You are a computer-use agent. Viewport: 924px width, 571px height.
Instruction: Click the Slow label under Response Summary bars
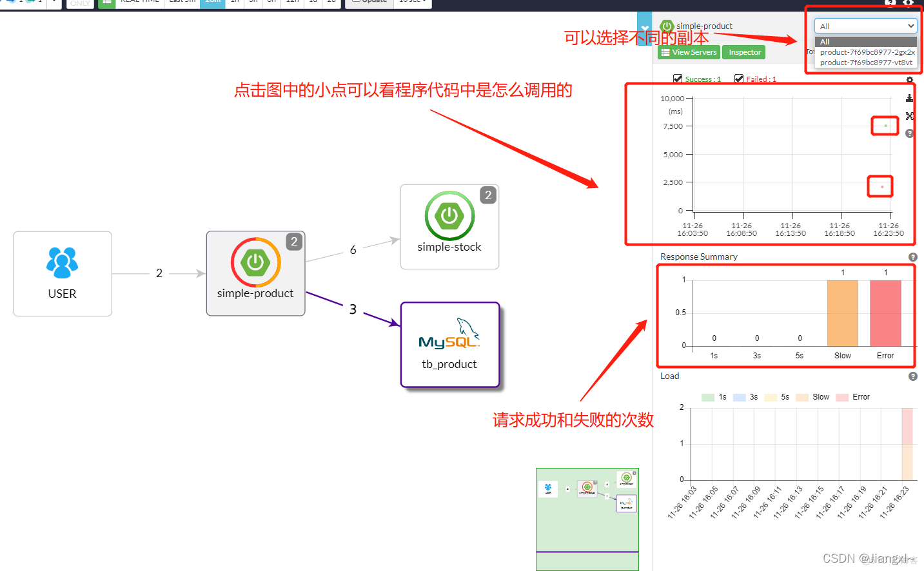coord(843,356)
